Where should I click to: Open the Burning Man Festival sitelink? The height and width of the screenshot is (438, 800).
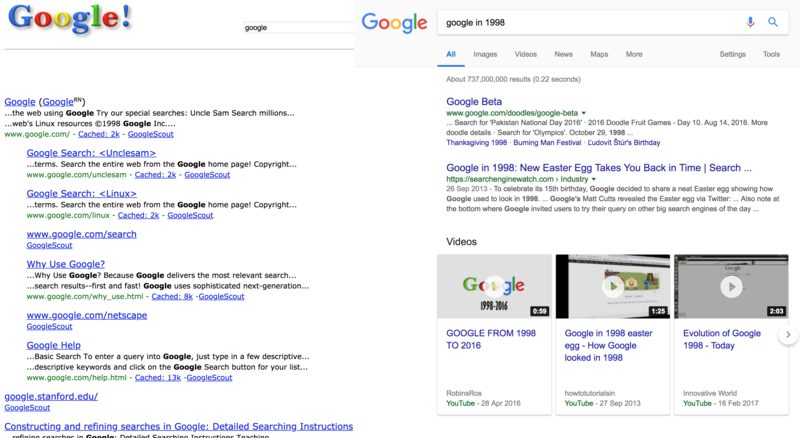coord(547,142)
